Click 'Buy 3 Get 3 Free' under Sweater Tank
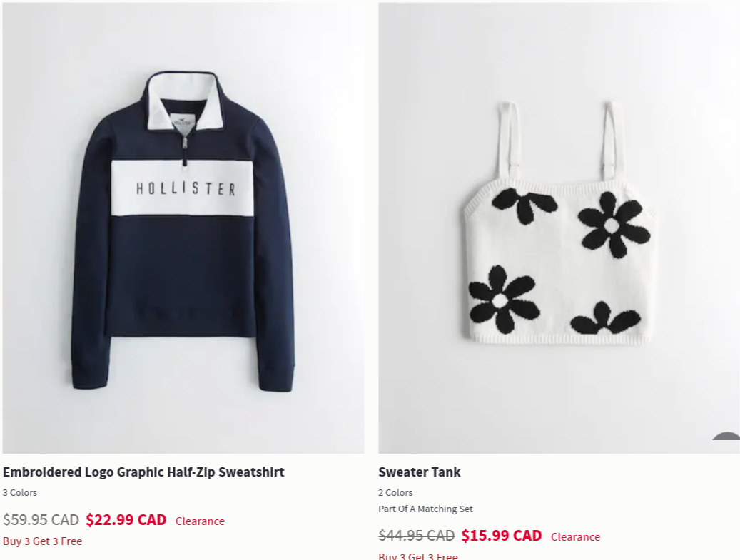Image resolution: width=740 pixels, height=560 pixels. coord(418,556)
